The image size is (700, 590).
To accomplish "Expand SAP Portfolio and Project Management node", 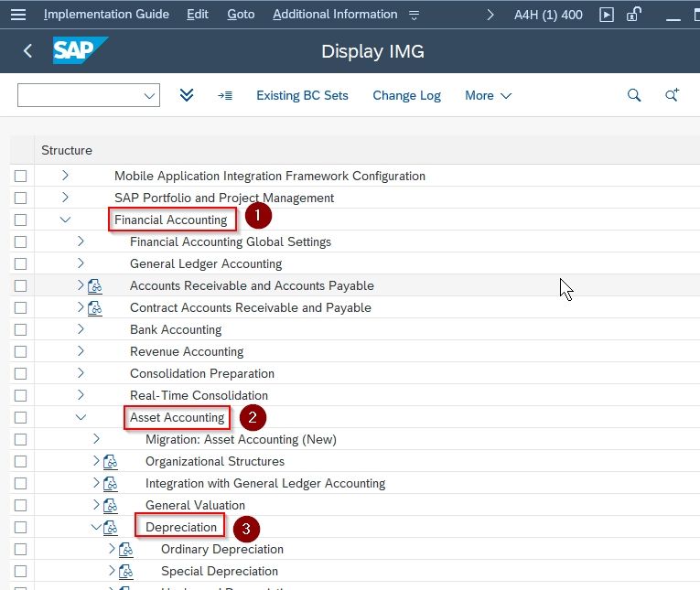I will pos(65,198).
